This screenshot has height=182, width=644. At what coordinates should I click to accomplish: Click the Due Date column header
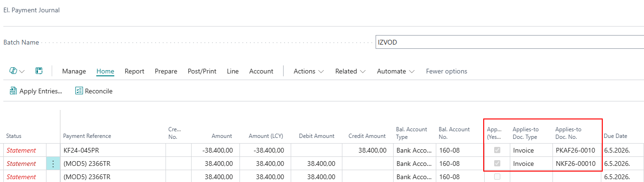(x=616, y=136)
